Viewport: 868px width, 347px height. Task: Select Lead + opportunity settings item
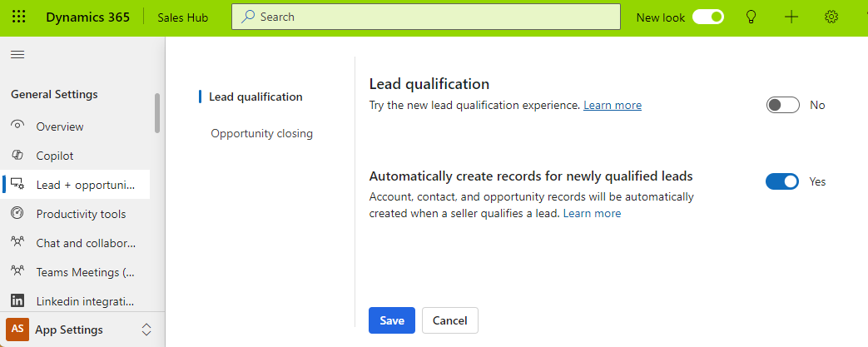(x=75, y=185)
